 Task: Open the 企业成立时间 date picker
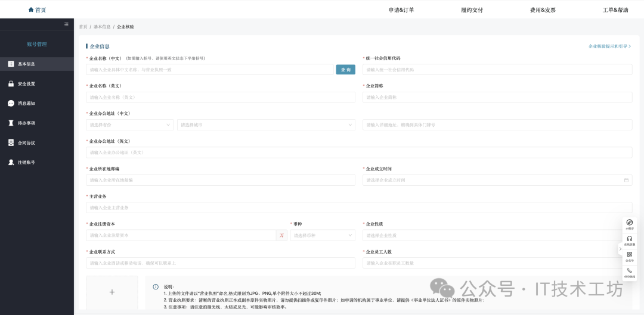click(x=497, y=180)
